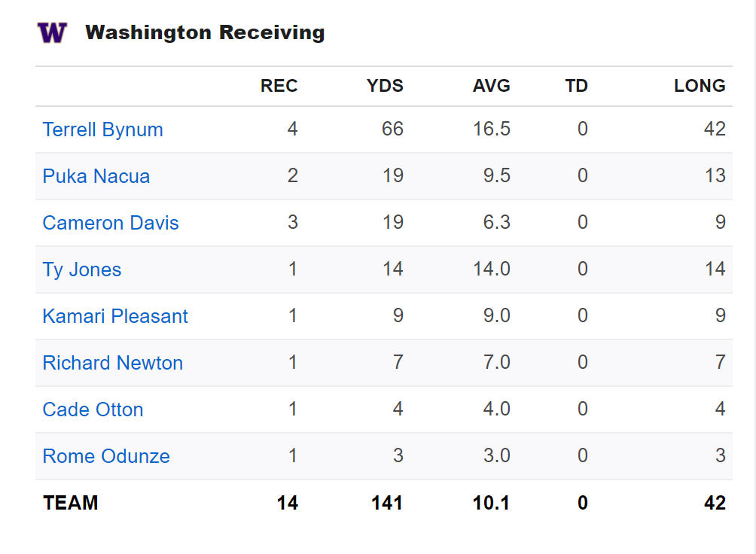
Task: Open Rome Odunze's profile link
Action: [x=106, y=456]
